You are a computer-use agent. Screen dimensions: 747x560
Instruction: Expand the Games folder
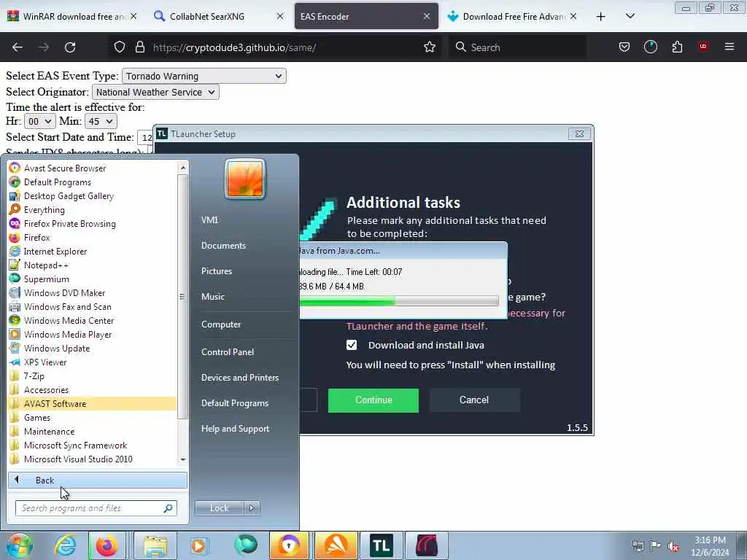coord(37,417)
